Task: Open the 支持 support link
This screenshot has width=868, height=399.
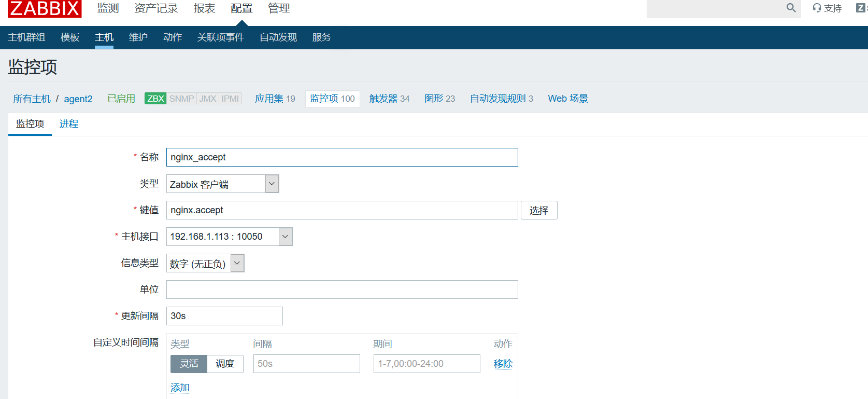Action: 827,8
